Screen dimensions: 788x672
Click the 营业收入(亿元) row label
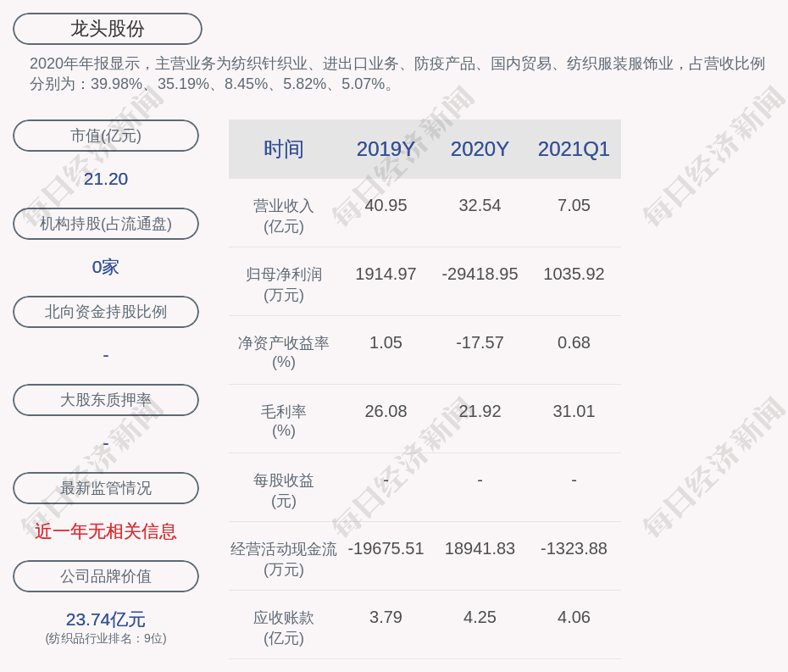tap(283, 215)
